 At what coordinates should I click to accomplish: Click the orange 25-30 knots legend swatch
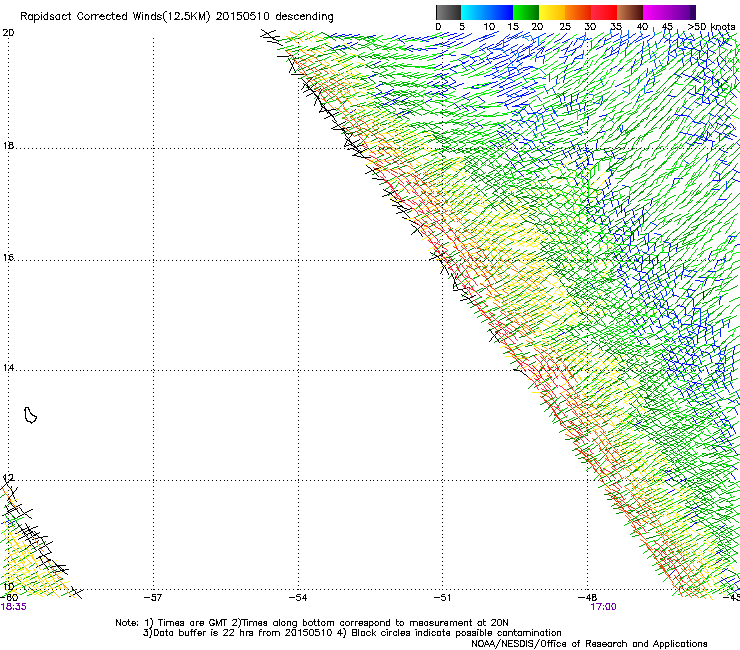[x=578, y=12]
